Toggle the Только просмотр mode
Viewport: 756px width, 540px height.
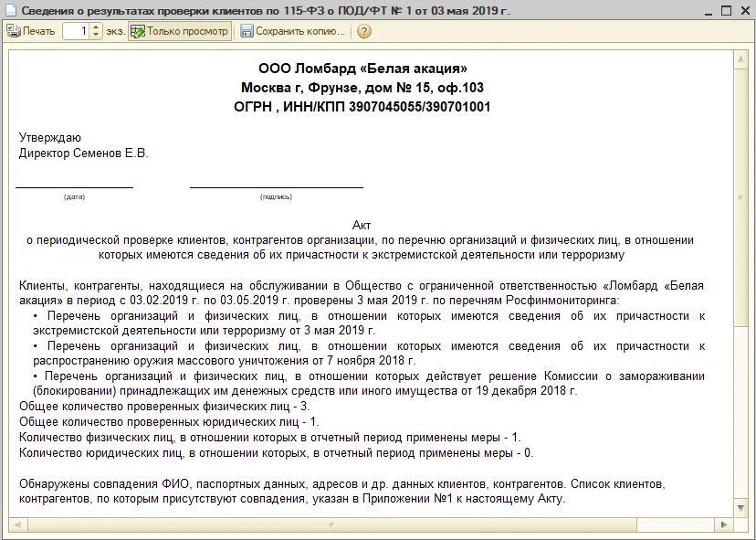tap(180, 31)
